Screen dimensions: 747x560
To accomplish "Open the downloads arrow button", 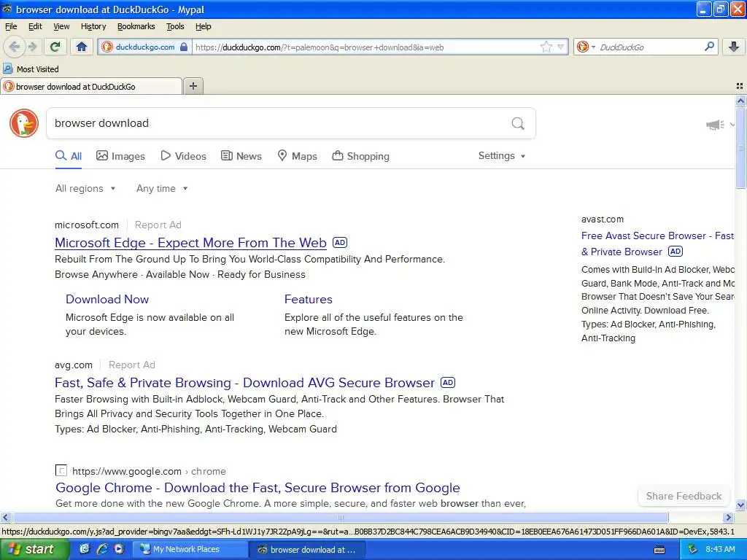I will click(734, 47).
